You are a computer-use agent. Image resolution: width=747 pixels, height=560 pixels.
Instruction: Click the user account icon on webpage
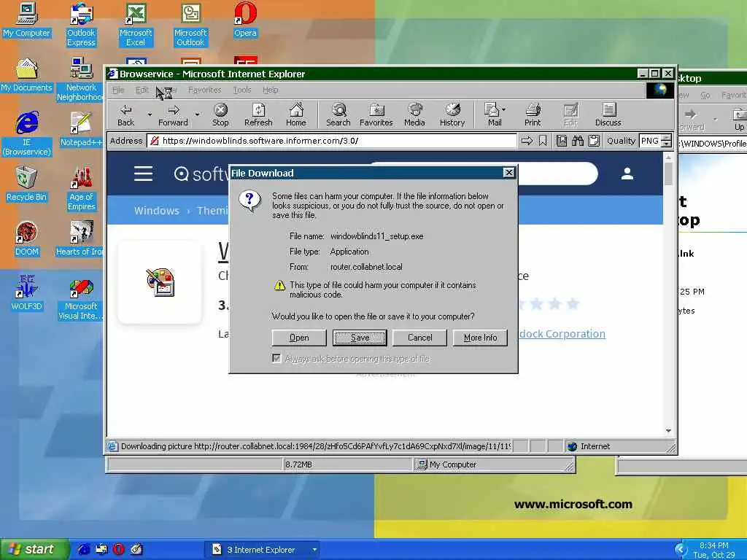pos(627,174)
